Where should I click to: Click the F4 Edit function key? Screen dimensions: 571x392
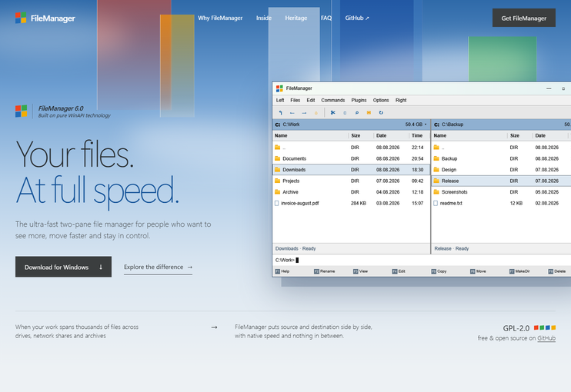click(399, 271)
